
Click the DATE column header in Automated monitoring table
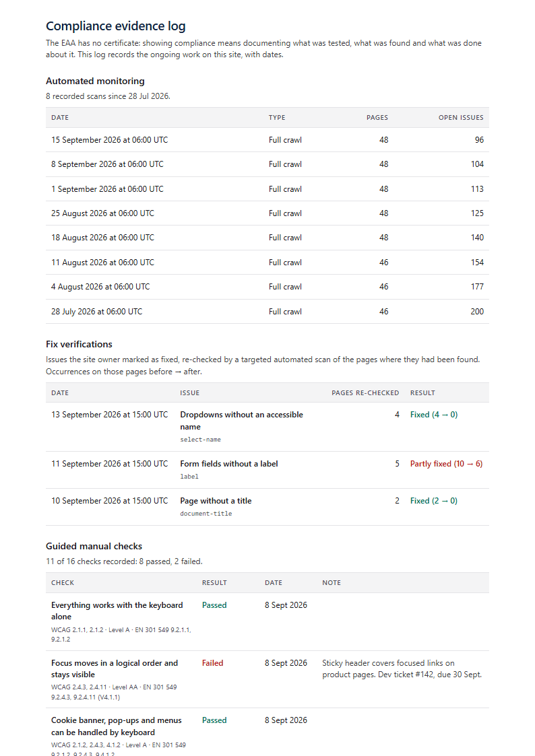coord(60,118)
